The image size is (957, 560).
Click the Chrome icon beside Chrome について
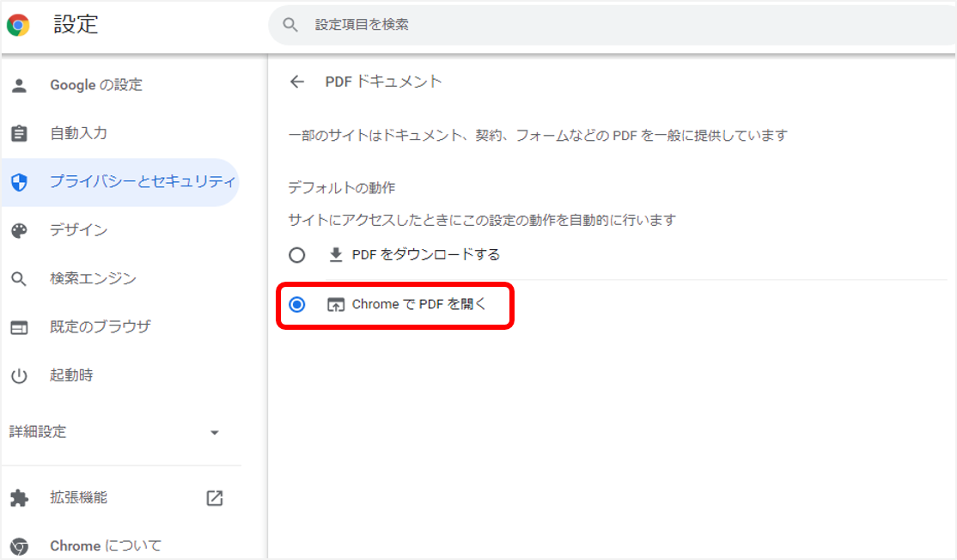(x=19, y=546)
